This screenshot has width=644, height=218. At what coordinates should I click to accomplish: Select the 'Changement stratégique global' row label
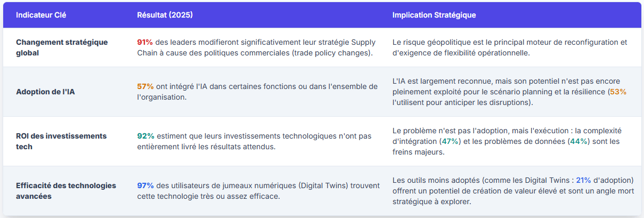62,47
